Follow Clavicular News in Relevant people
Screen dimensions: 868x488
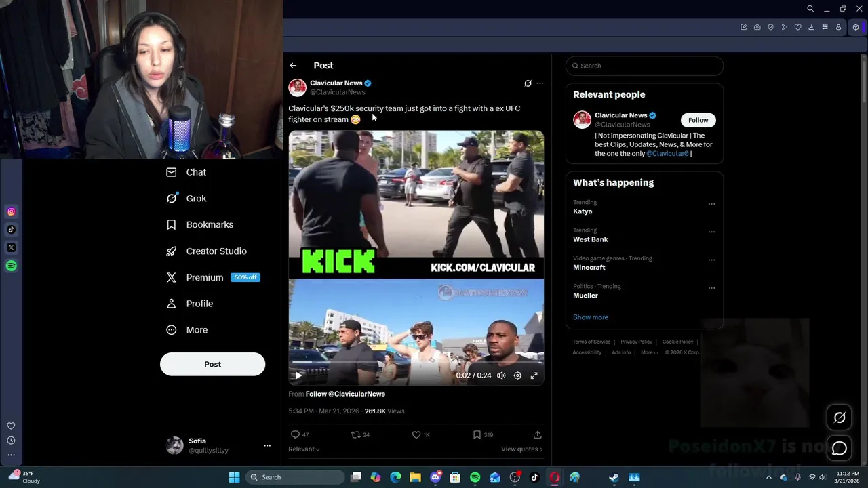[x=698, y=120]
